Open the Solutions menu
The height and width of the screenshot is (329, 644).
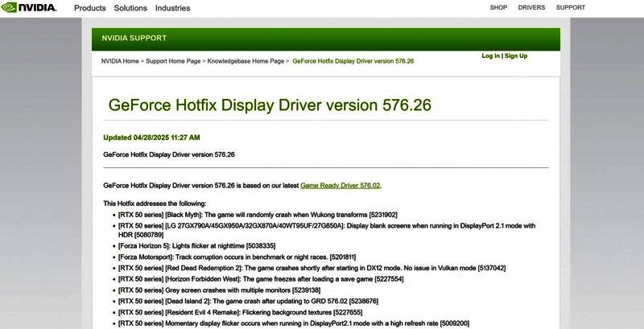coord(130,8)
